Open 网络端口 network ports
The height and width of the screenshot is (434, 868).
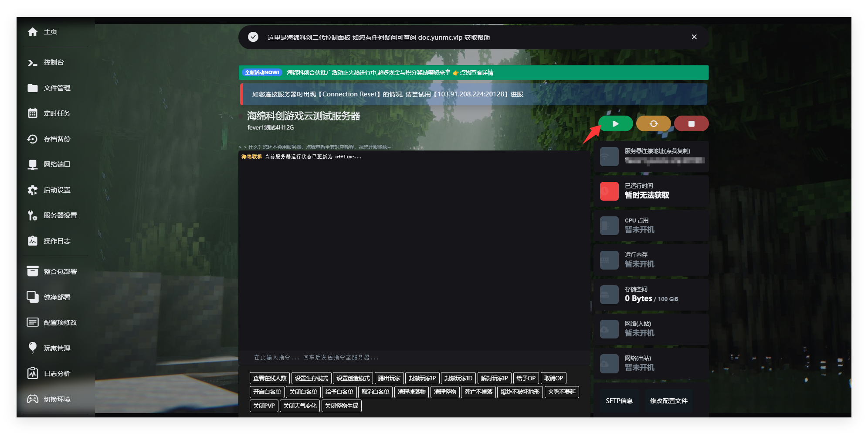[49, 164]
